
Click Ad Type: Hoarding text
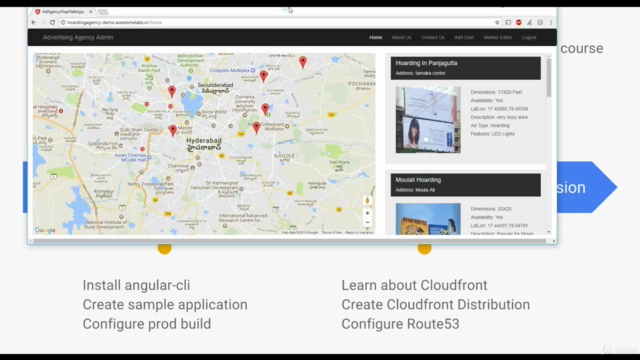[490, 126]
